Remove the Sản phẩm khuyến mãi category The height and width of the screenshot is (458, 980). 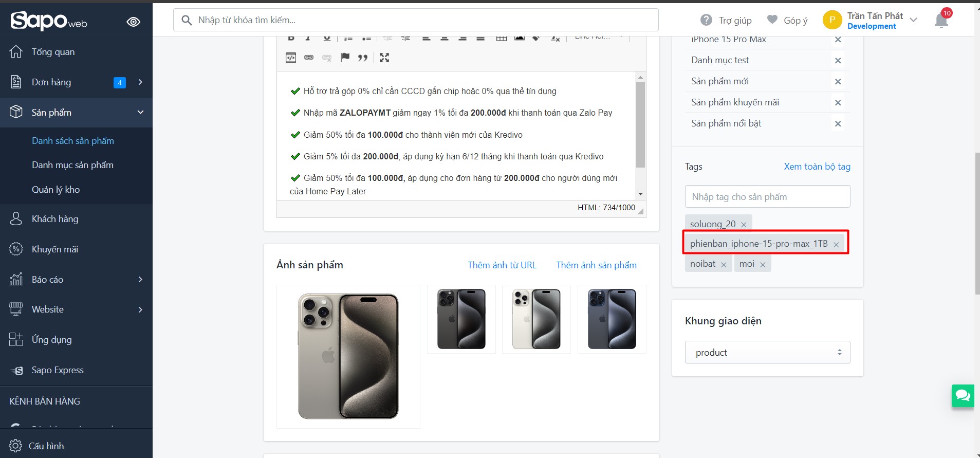click(838, 103)
